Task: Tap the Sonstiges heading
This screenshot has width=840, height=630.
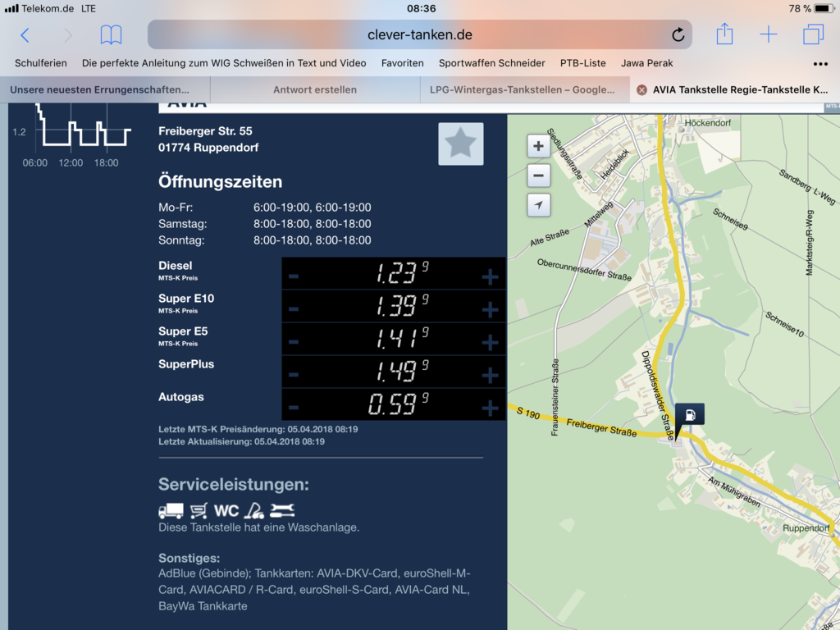Action: 189,558
